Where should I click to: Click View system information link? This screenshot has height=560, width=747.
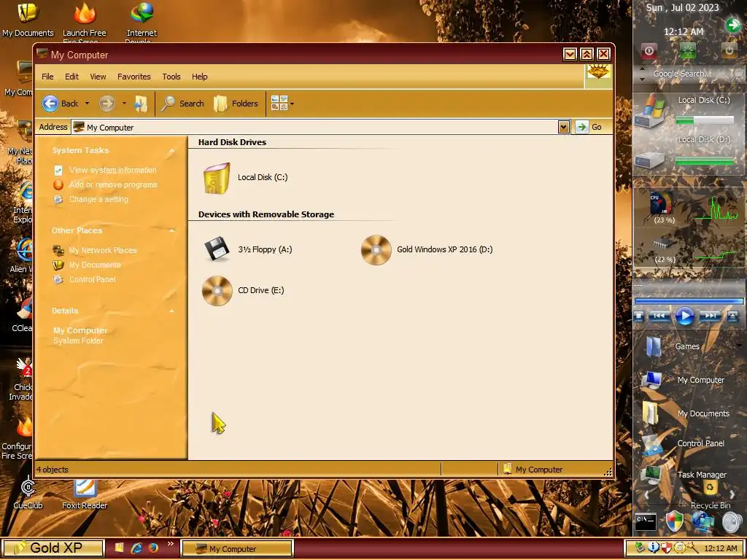click(113, 170)
